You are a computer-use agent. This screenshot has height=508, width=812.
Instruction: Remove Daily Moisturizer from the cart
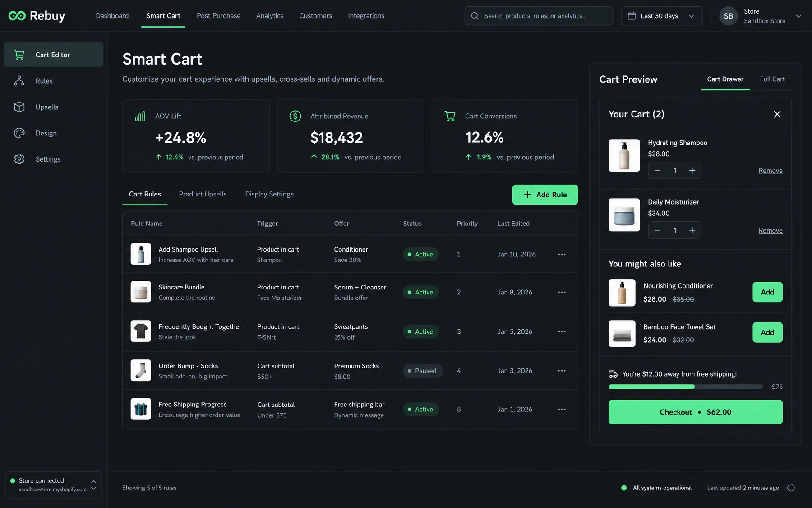[x=770, y=230]
